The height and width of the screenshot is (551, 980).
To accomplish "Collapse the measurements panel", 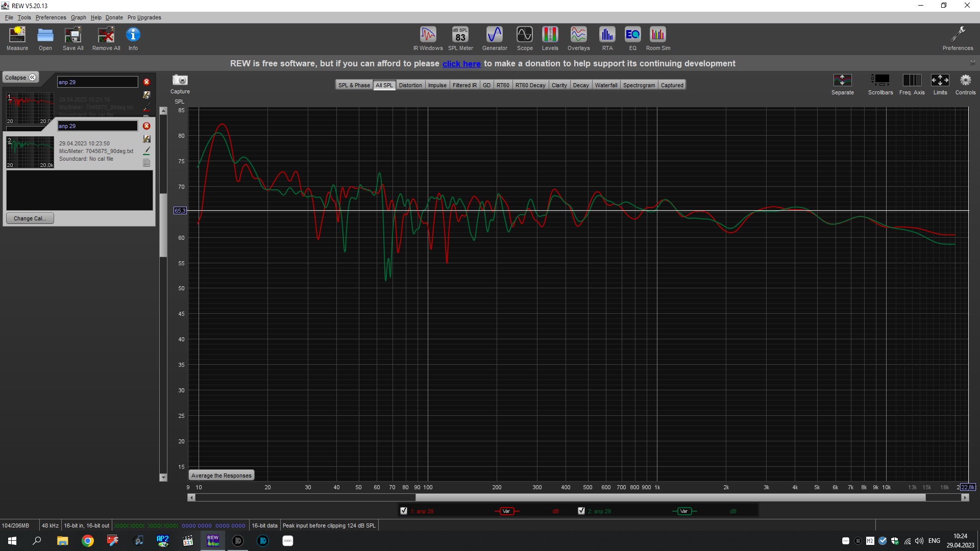I will (20, 78).
